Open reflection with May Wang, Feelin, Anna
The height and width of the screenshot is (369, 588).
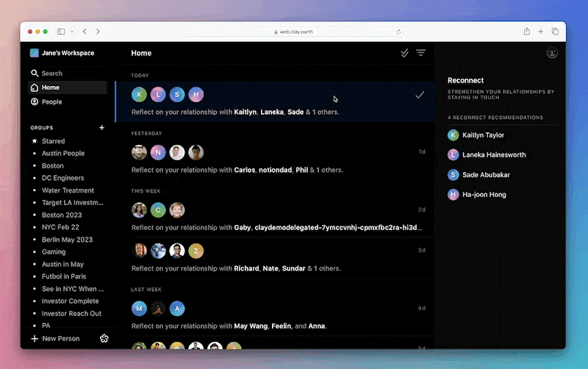[276, 316]
